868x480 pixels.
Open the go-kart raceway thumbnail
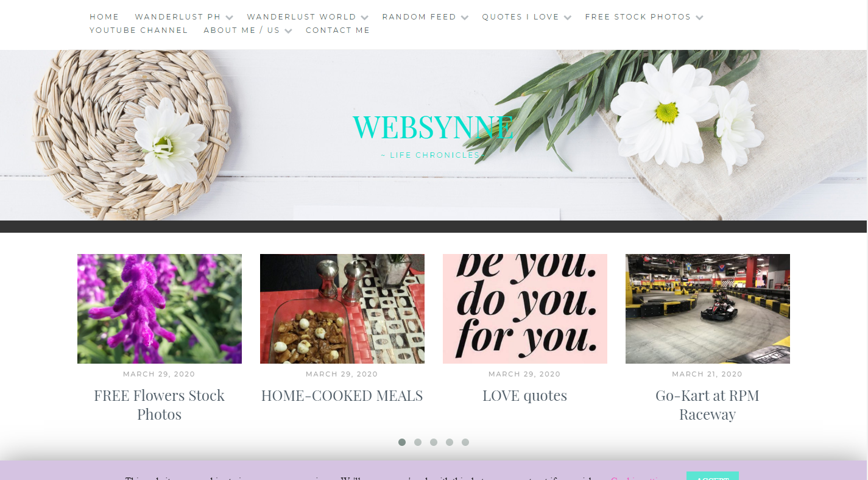pos(708,309)
